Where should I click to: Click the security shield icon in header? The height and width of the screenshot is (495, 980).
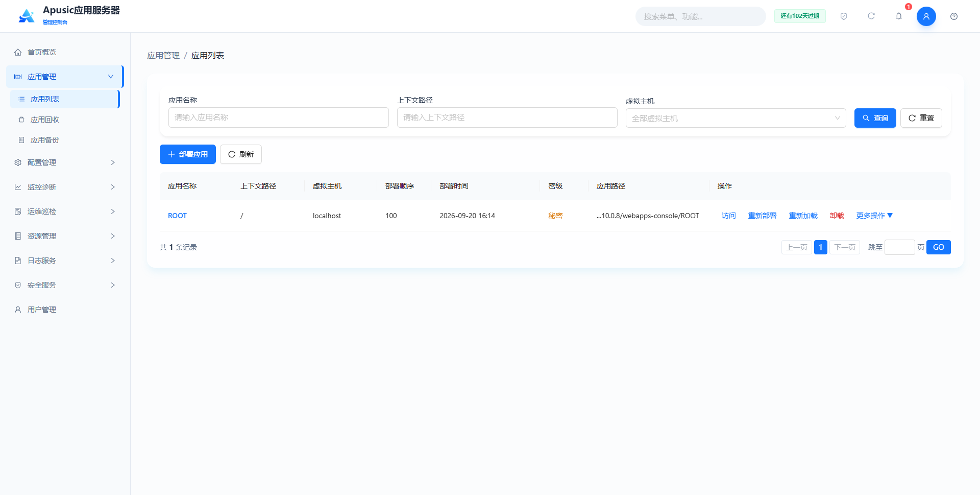pos(844,16)
